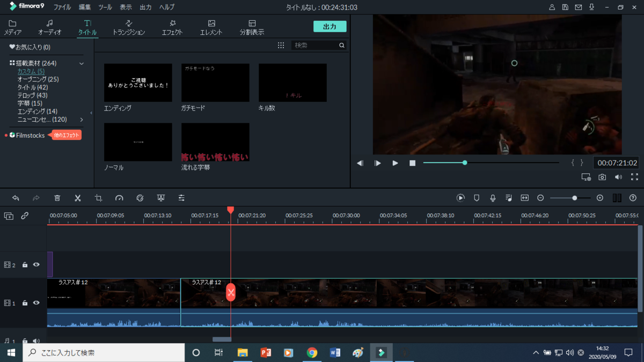
Task: Collapse the 搭載素材 (264) category arrow
Action: coord(82,63)
